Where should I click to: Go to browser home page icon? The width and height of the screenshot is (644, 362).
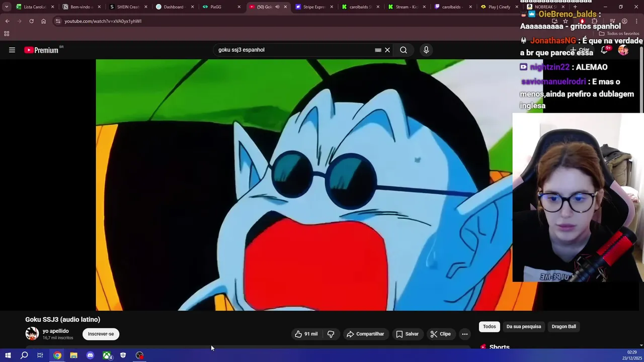[x=43, y=21]
